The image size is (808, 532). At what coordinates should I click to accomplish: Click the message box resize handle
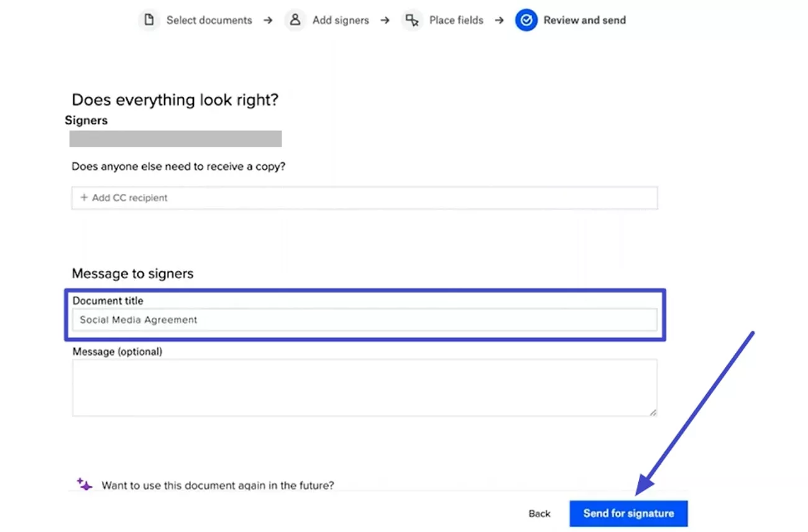653,411
